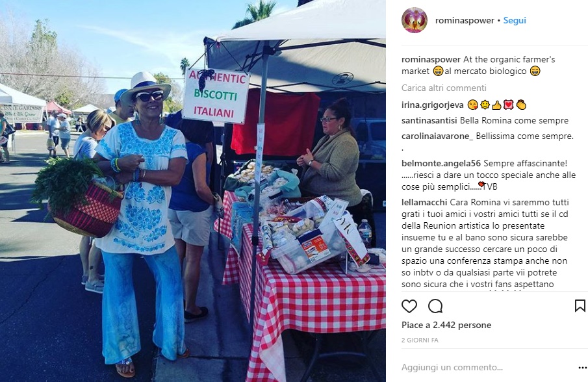The image size is (588, 382).
Task: Click the farmer's market photo
Action: [x=193, y=191]
